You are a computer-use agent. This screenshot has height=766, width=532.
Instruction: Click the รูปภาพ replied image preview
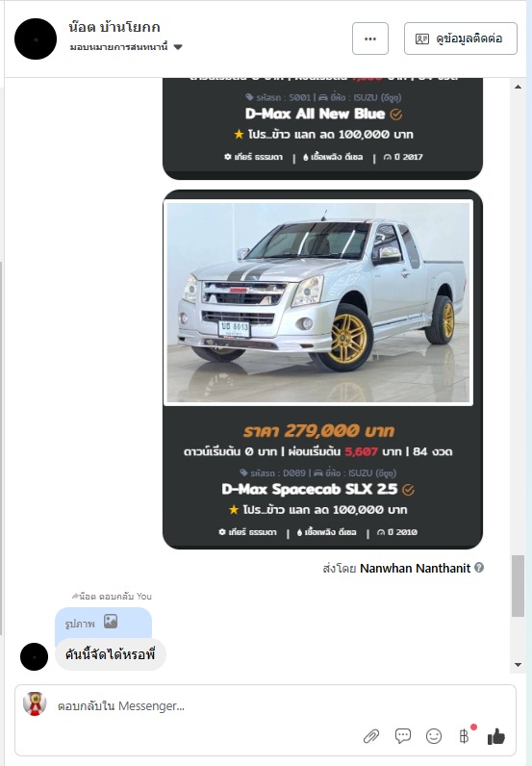pyautogui.click(x=103, y=623)
